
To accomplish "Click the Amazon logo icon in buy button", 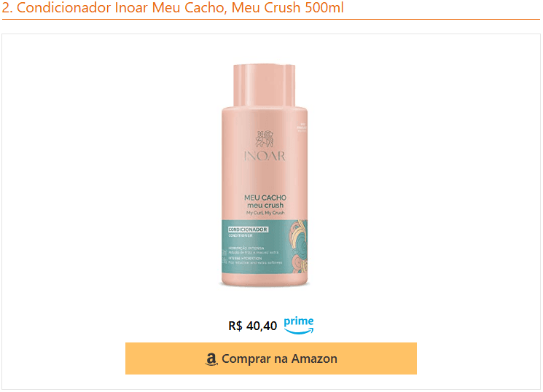I will [x=211, y=359].
